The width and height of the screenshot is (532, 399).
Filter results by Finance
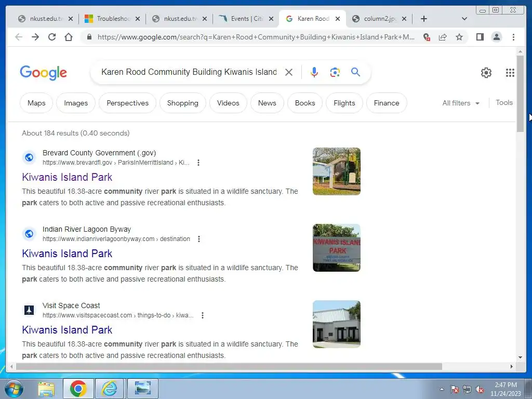coord(387,103)
